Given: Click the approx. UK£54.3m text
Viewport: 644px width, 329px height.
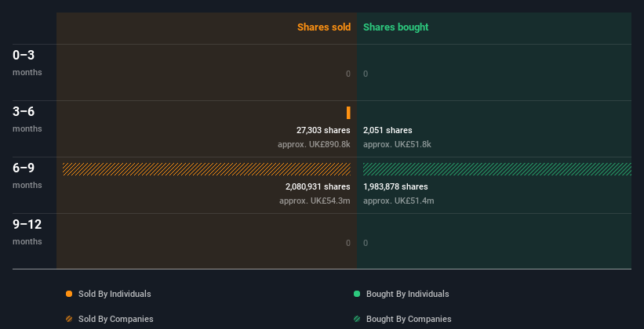Looking at the screenshot, I should point(315,201).
